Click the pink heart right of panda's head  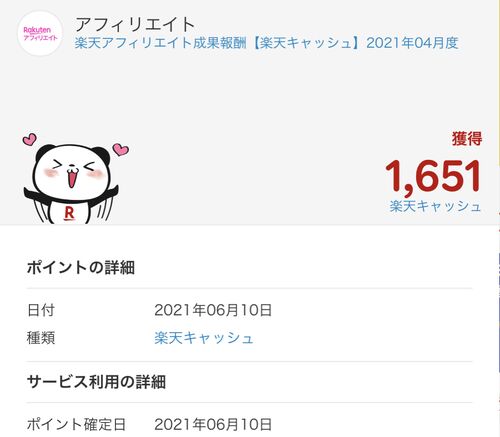[121, 149]
